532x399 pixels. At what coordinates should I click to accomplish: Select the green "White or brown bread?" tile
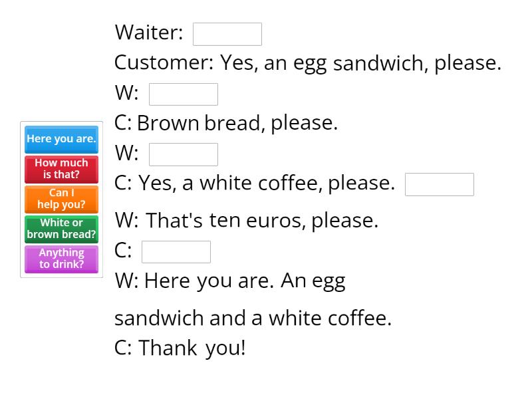(61, 229)
